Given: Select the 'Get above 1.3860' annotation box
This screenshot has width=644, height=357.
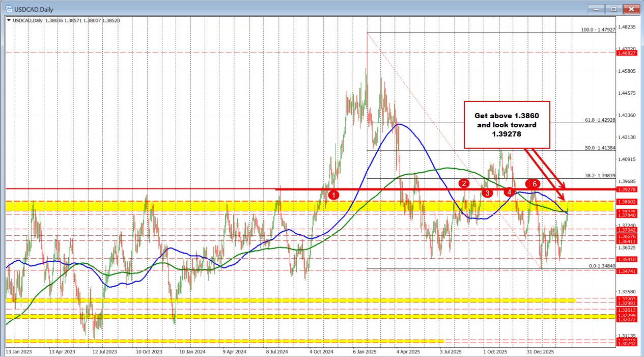Looking at the screenshot, I should click(507, 125).
